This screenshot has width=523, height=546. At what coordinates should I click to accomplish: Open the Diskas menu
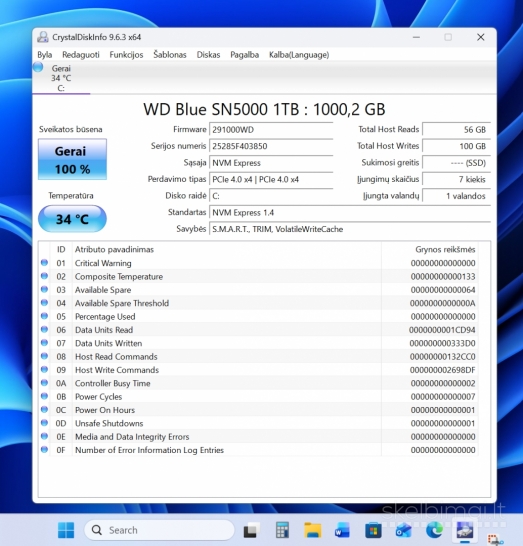pos(208,55)
